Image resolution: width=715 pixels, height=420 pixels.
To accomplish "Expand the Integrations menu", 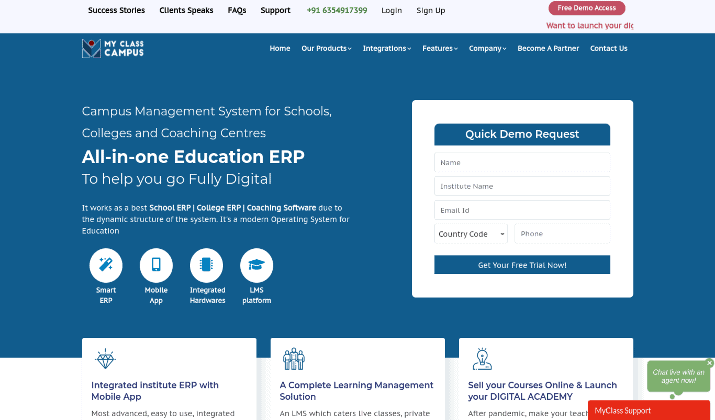I will [x=387, y=48].
